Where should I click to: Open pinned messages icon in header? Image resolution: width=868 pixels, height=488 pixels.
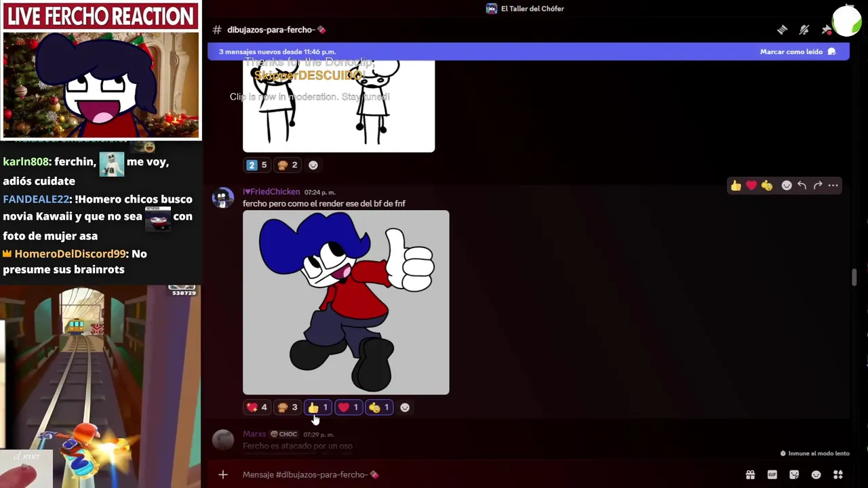(x=826, y=30)
